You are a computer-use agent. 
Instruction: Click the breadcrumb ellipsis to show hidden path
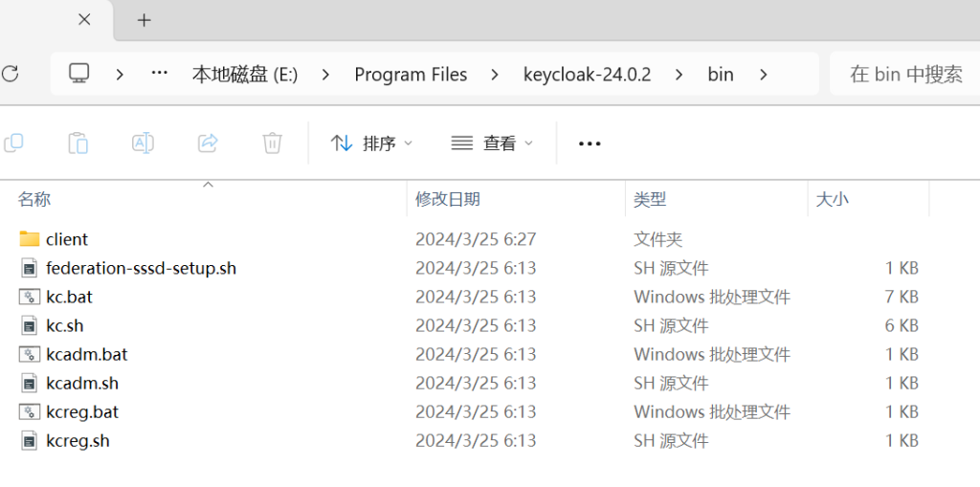coord(160,74)
